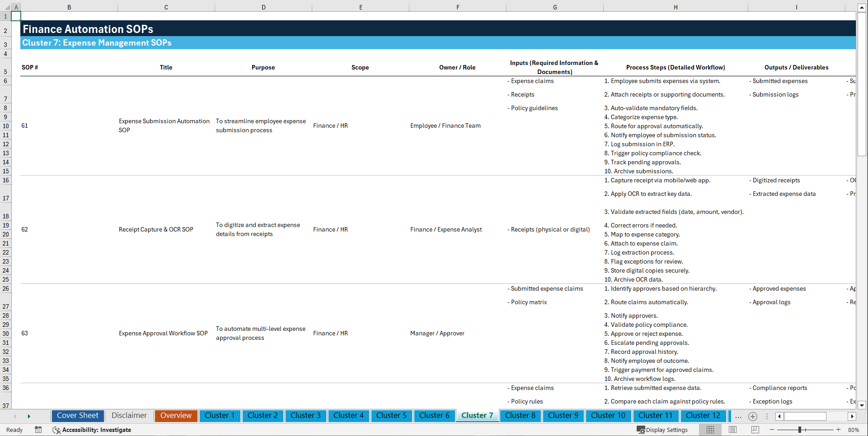This screenshot has width=868, height=436.
Task: Zoom in using the plus icon
Action: [x=839, y=430]
